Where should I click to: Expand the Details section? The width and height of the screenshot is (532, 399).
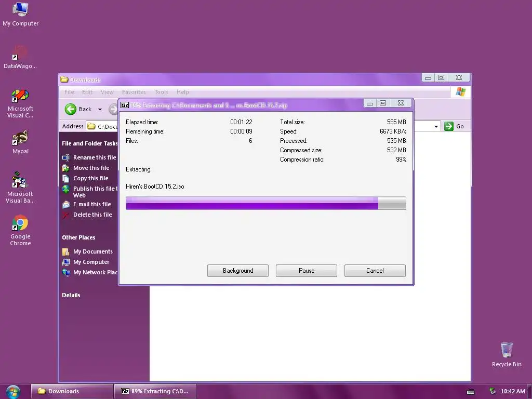(71, 295)
